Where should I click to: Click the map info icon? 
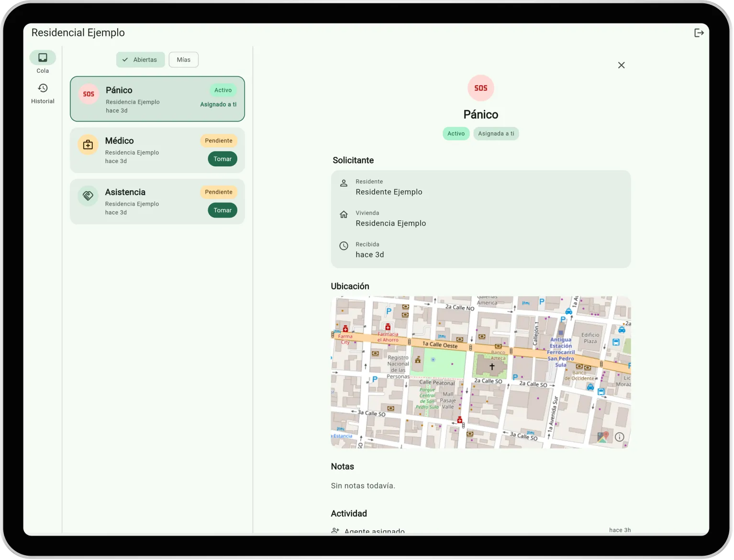coord(620,437)
